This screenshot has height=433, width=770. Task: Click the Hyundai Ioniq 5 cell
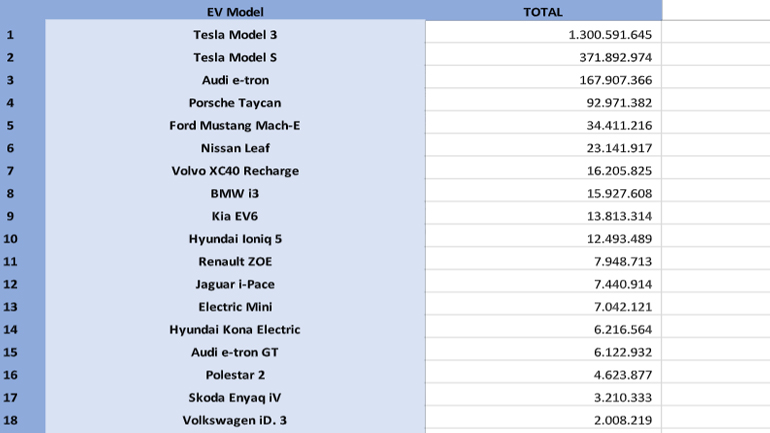click(x=235, y=239)
